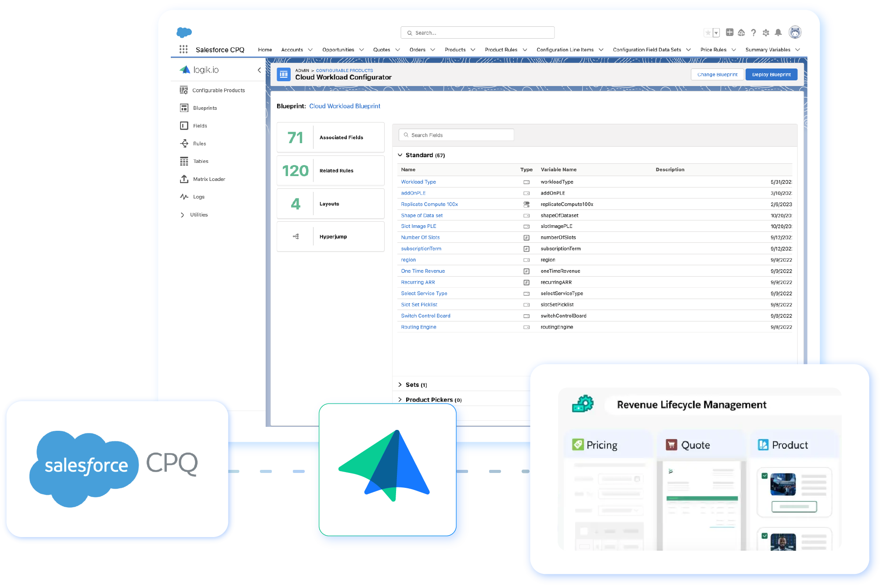Toggle the second product checkbox in Product panel
The height and width of the screenshot is (588, 883).
tap(764, 536)
